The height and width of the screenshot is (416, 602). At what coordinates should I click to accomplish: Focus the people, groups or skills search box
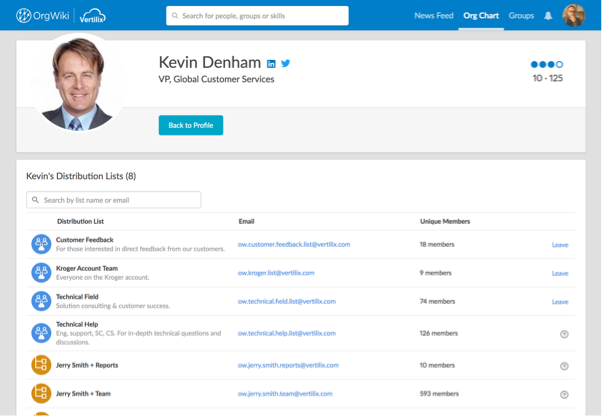257,16
